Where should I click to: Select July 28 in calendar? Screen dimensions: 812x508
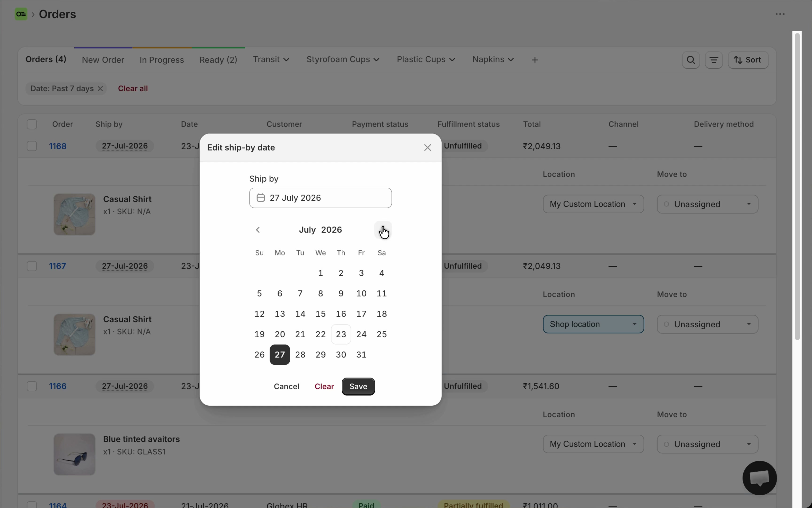[300, 355]
